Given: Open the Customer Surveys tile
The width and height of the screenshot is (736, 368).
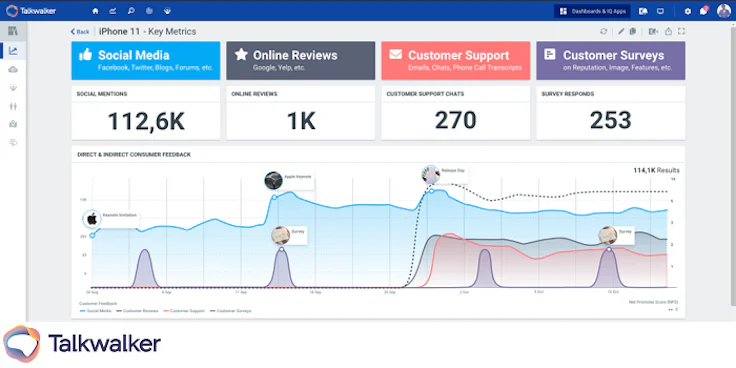Looking at the screenshot, I should click(611, 61).
